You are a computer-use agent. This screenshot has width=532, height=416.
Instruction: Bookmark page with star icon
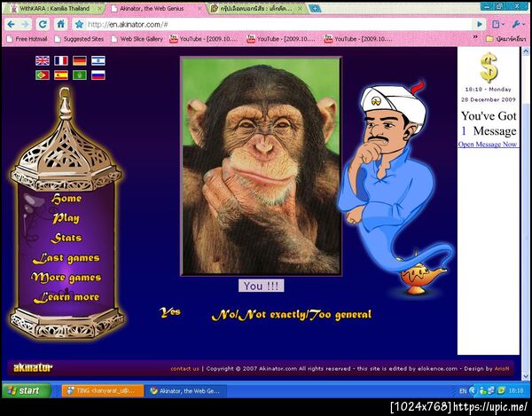(x=80, y=25)
